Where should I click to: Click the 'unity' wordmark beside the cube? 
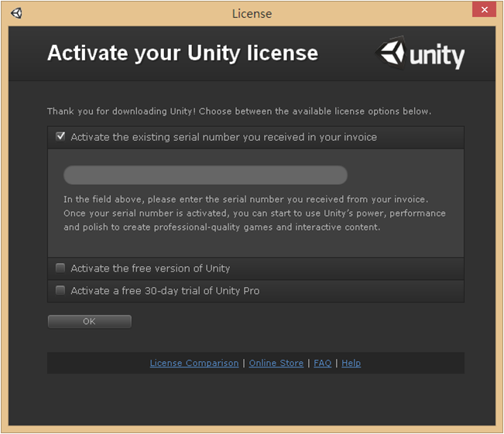(437, 56)
